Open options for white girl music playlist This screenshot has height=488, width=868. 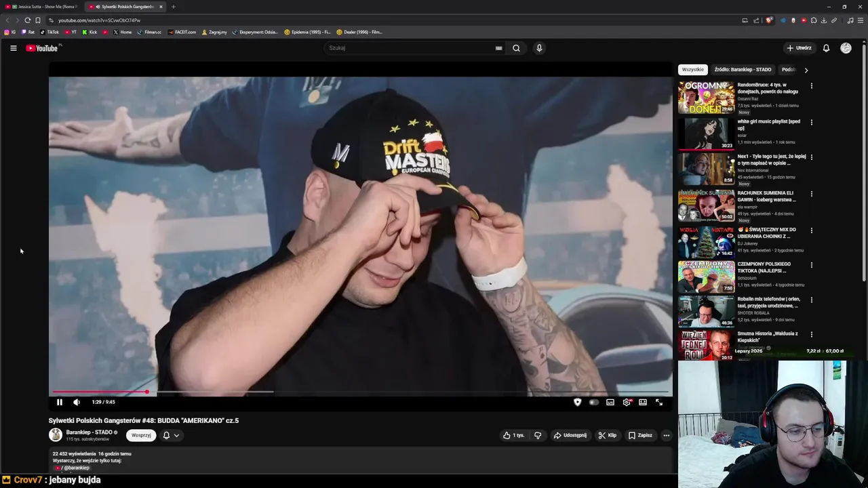811,123
